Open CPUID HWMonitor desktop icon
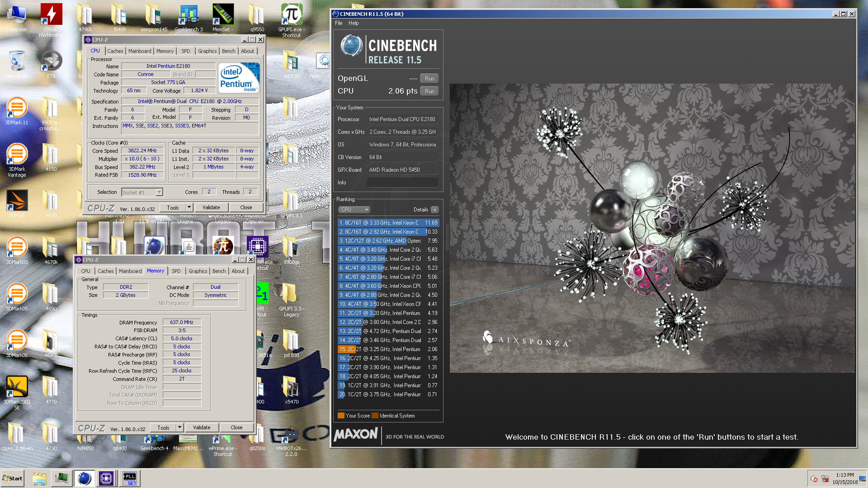868x488 pixels. [x=51, y=20]
